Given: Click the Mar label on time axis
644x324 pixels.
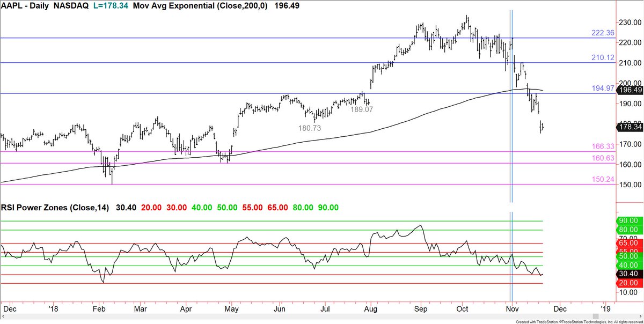Looking at the screenshot, I should tap(141, 309).
